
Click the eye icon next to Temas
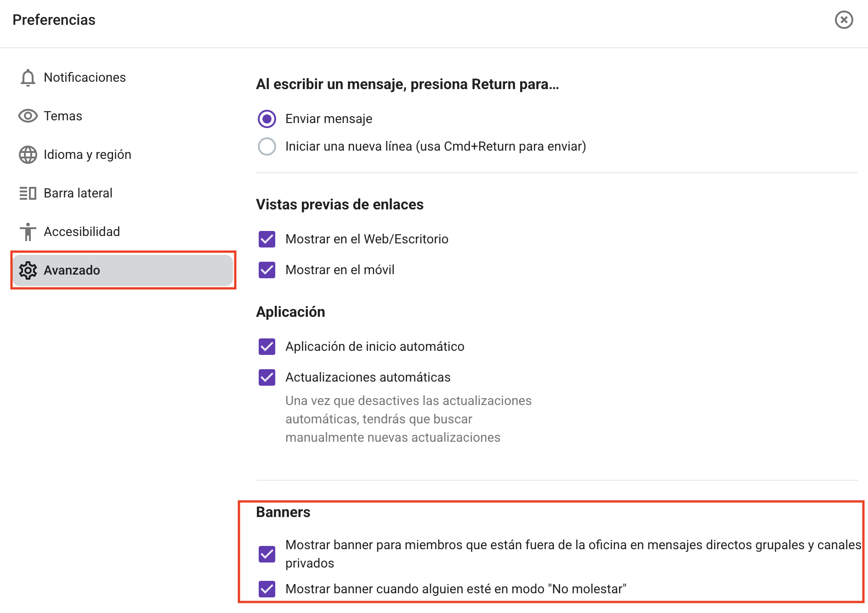(x=28, y=116)
